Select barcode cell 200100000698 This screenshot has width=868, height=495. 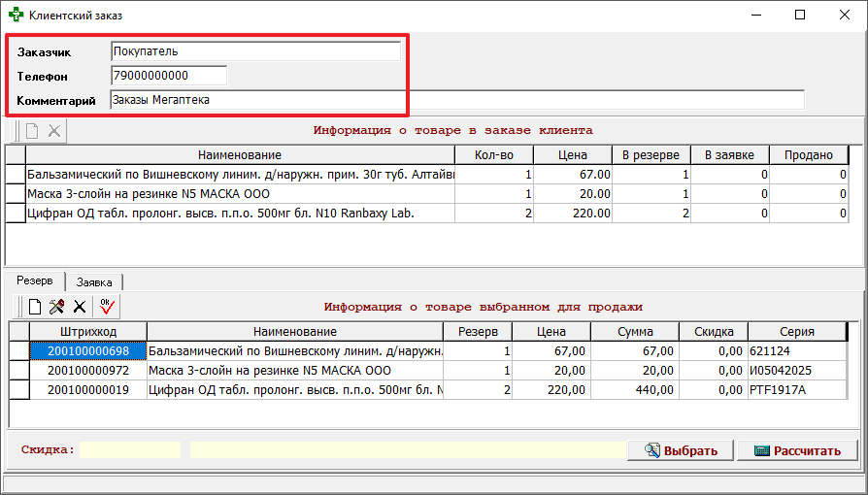click(x=87, y=350)
